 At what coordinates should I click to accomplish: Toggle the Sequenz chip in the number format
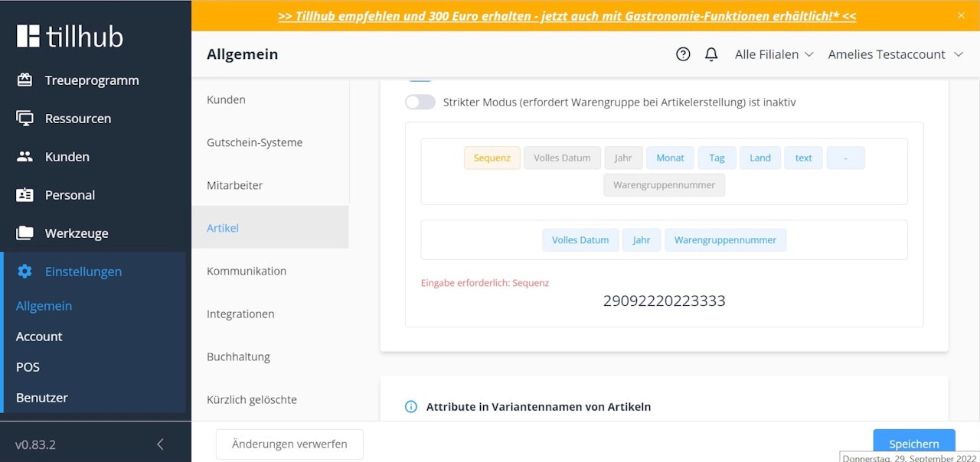491,157
